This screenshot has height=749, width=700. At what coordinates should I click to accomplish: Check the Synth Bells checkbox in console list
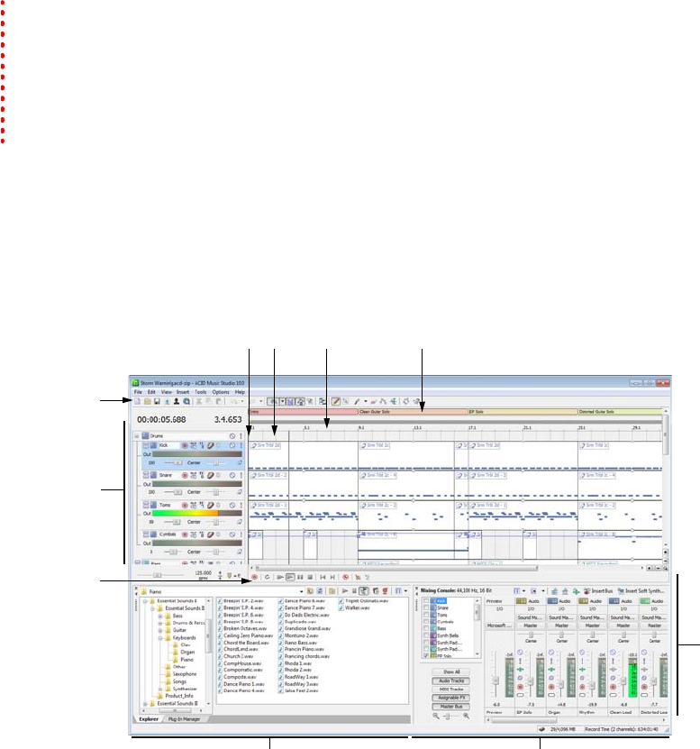click(x=426, y=635)
